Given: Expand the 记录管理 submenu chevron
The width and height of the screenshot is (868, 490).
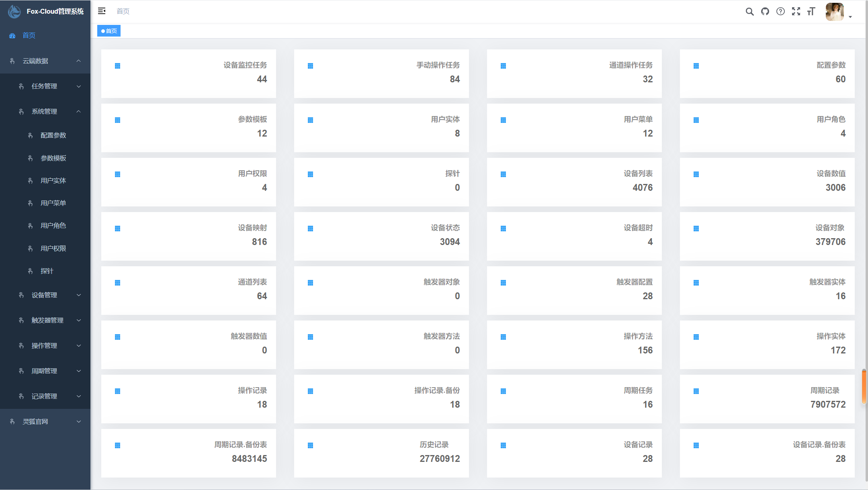Looking at the screenshot, I should click(x=79, y=396).
